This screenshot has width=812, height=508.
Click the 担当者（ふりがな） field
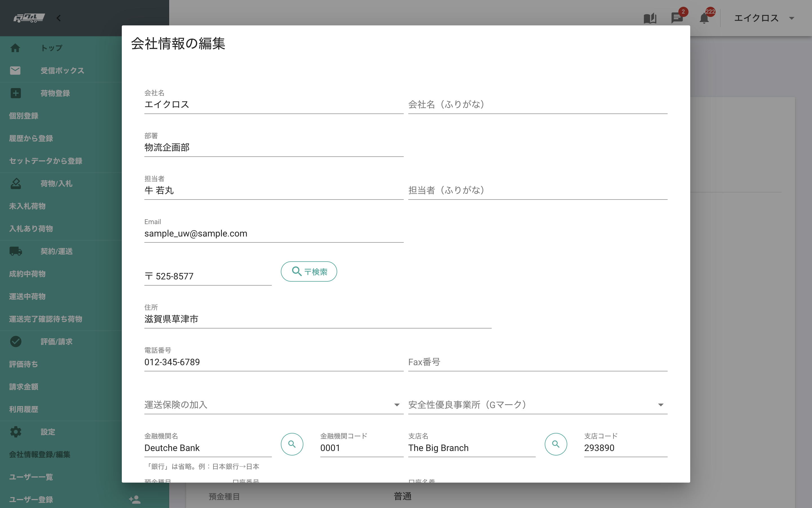pos(538,190)
